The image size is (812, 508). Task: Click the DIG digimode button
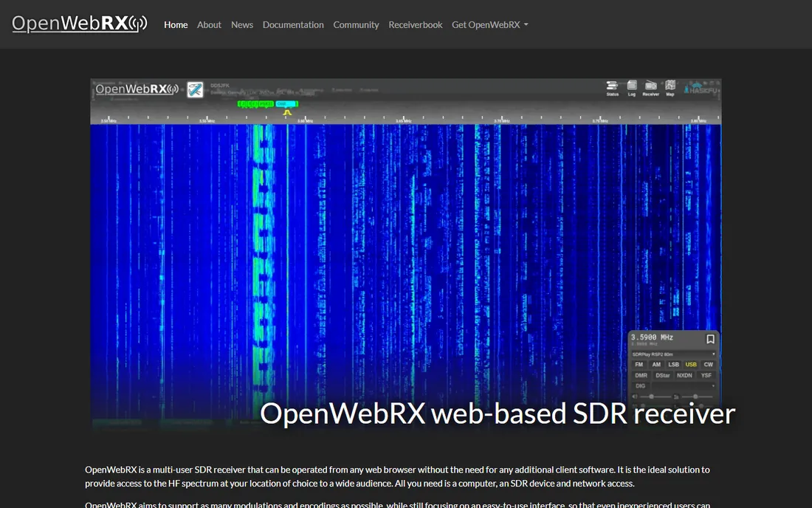pos(641,385)
